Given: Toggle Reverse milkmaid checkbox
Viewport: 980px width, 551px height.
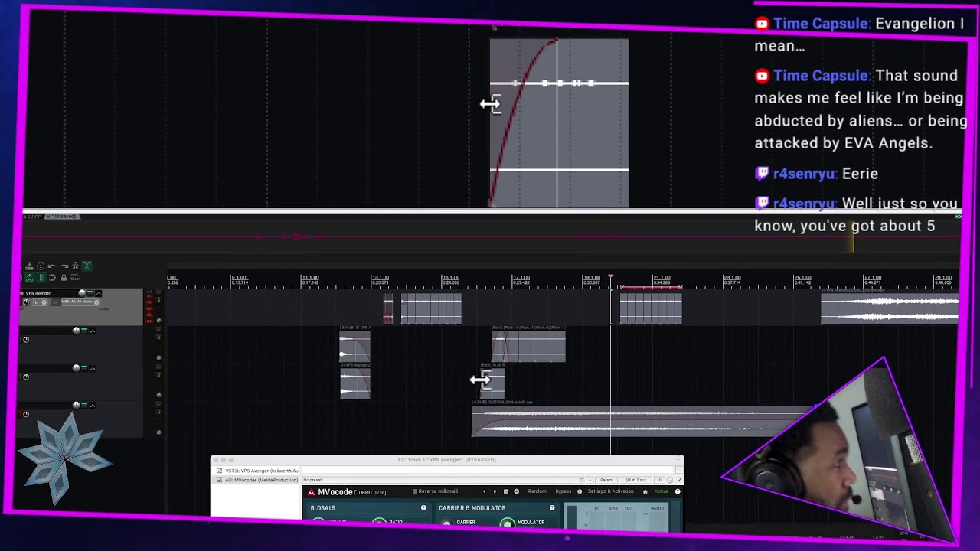Looking at the screenshot, I should [415, 491].
